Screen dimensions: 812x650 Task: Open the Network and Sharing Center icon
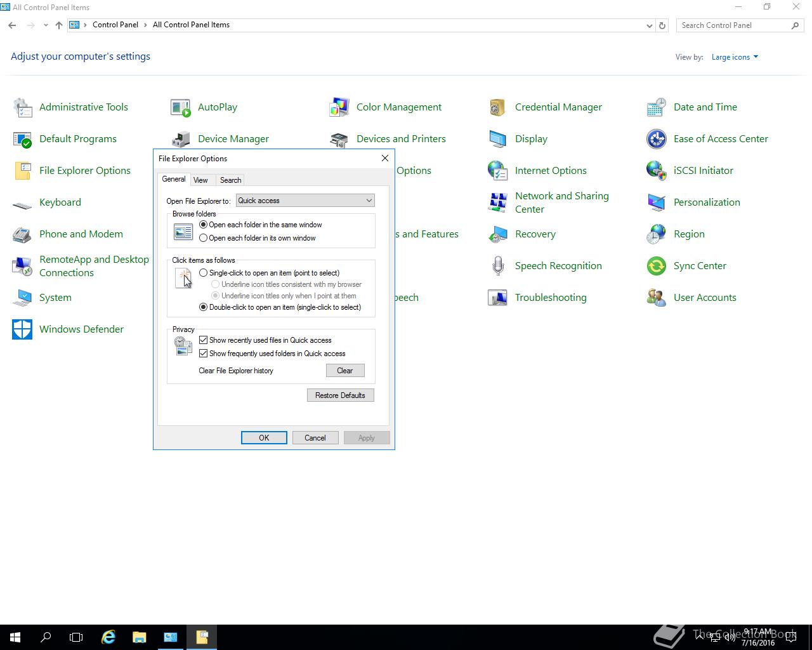pyautogui.click(x=498, y=202)
